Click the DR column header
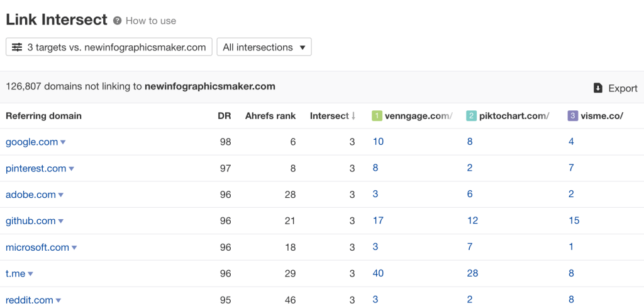Image resolution: width=644 pixels, height=308 pixels. [x=224, y=116]
